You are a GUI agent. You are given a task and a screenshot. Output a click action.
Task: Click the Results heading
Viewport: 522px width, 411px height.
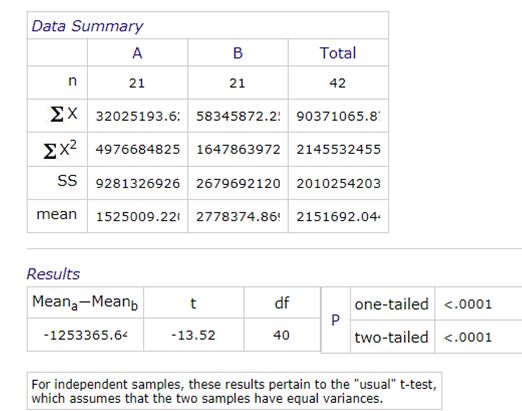pyautogui.click(x=53, y=274)
